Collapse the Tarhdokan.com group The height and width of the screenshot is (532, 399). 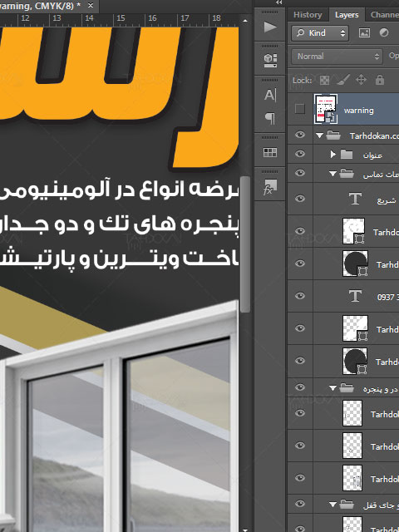[x=319, y=135]
